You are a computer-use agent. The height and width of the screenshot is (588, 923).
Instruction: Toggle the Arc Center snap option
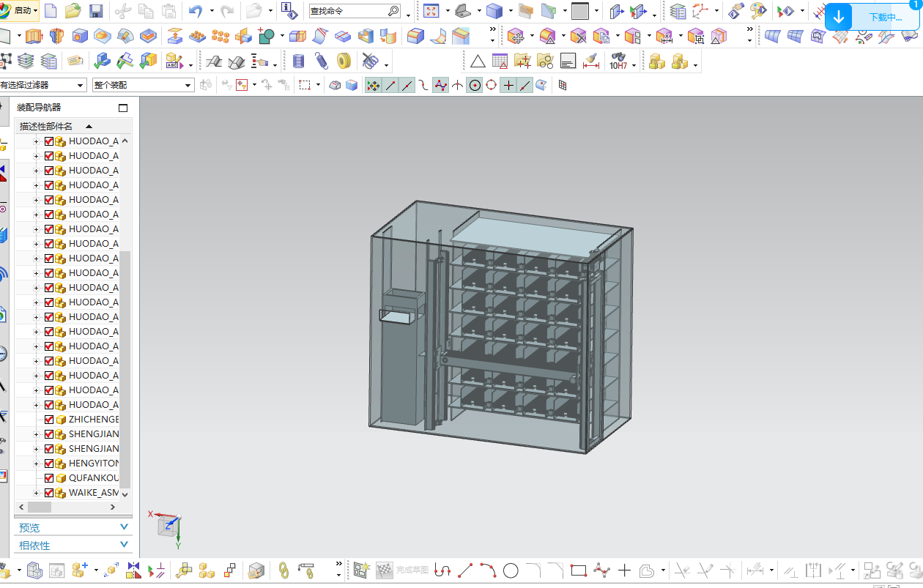click(x=475, y=86)
